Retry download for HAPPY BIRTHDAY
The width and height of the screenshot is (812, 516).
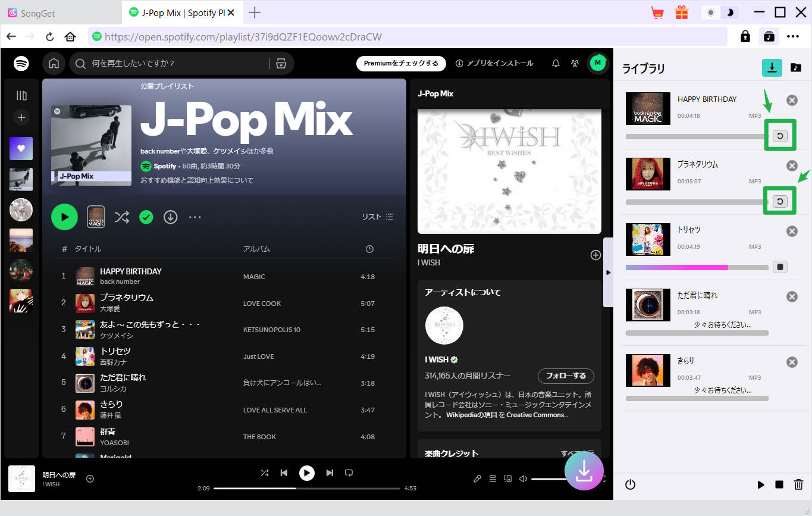[779, 136]
